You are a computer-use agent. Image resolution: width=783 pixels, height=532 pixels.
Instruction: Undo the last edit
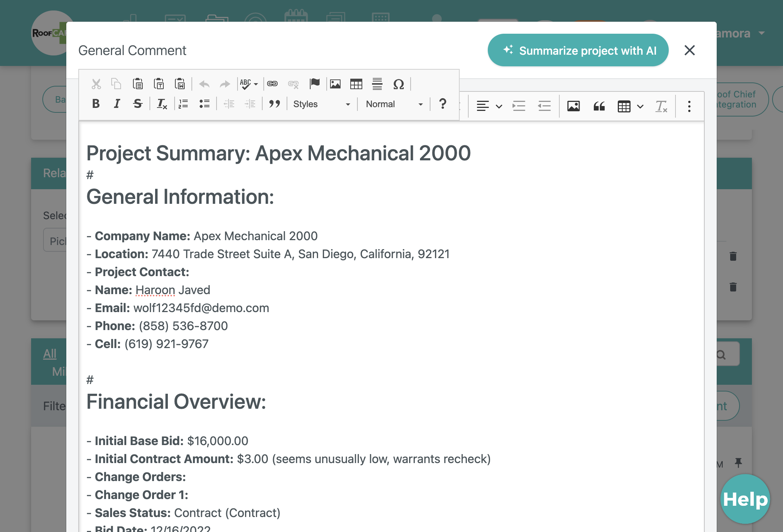[204, 84]
